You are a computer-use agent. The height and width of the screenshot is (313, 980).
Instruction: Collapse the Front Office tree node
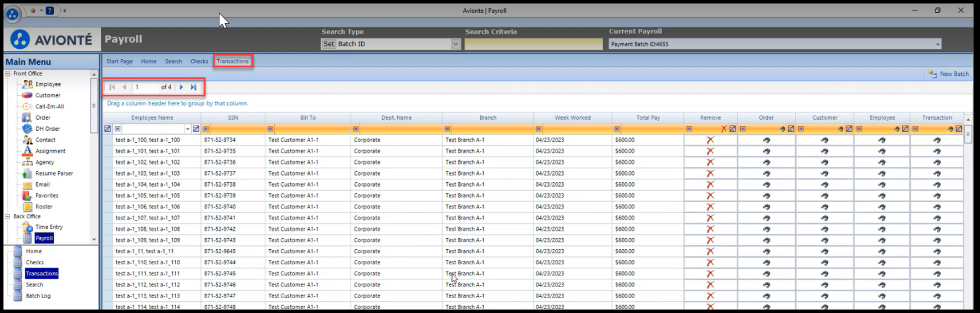pos(8,74)
